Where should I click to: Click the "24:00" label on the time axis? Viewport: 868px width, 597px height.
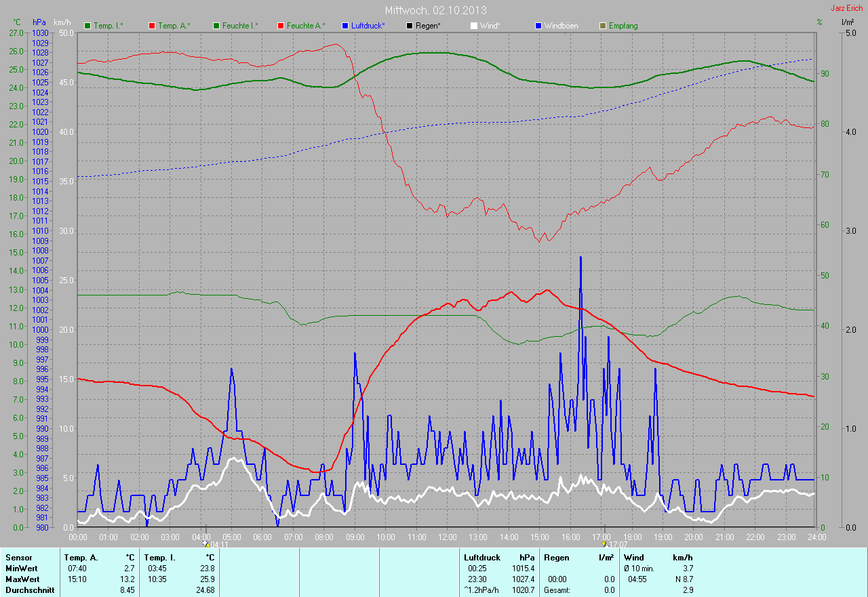tap(816, 537)
